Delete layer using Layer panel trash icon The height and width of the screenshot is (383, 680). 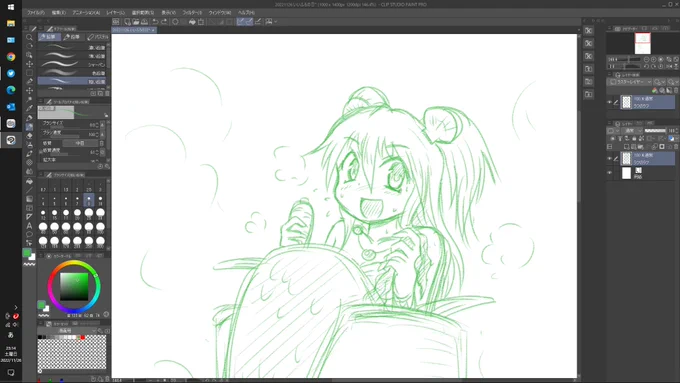pos(676,147)
